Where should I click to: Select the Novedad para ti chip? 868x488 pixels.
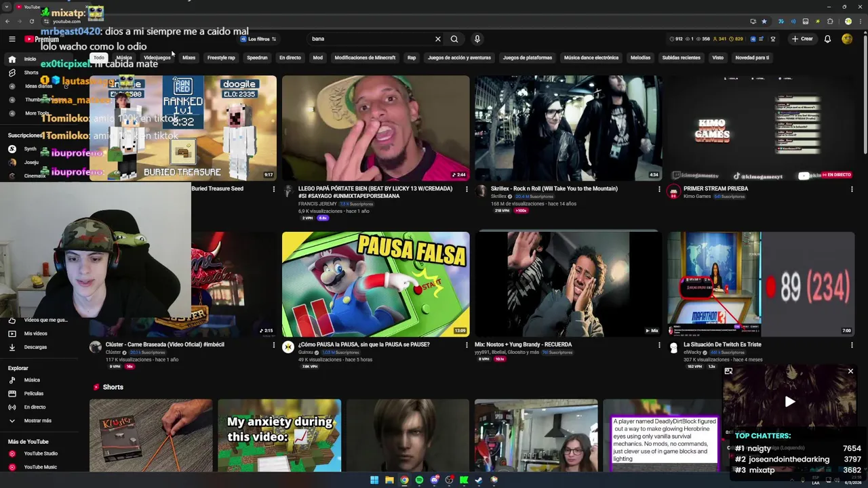point(752,58)
